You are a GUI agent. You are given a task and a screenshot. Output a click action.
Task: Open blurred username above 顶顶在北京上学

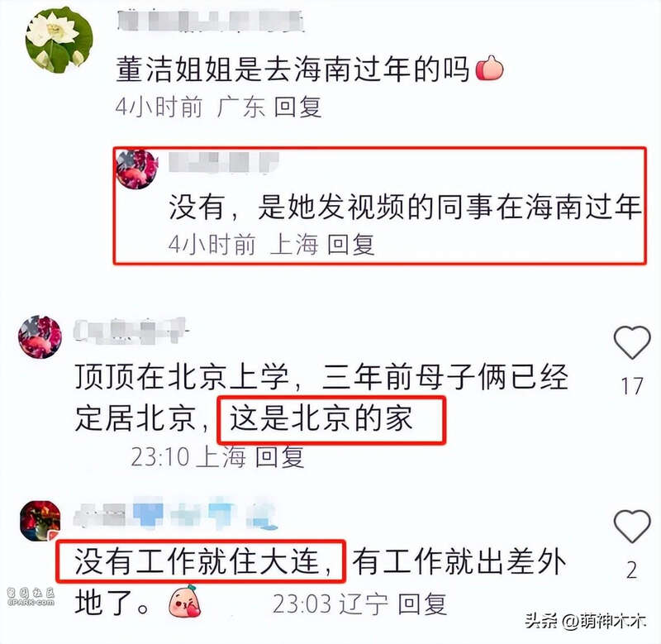pyautogui.click(x=131, y=330)
